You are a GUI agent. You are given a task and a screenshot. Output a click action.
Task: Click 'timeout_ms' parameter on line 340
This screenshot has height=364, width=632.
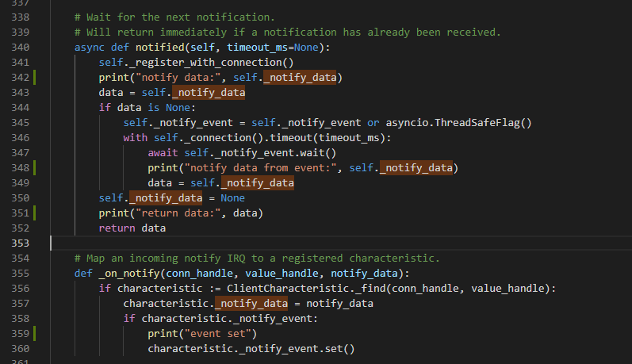coord(257,47)
